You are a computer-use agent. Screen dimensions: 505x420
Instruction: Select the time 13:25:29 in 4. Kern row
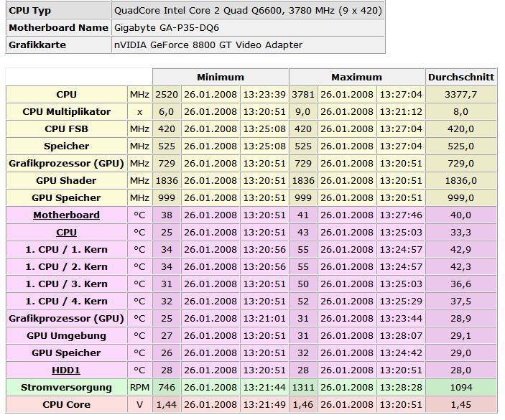[401, 302]
